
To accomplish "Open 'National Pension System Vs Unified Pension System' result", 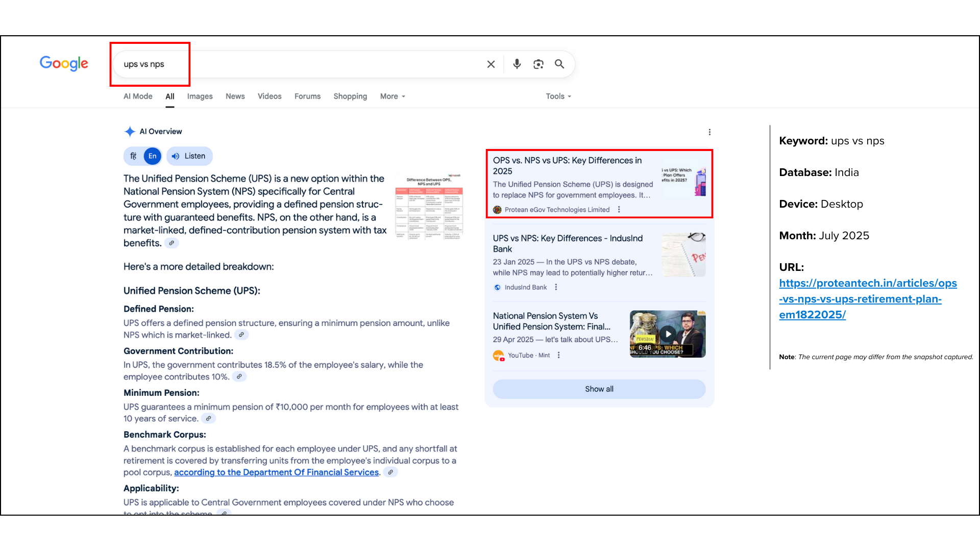I will tap(552, 321).
